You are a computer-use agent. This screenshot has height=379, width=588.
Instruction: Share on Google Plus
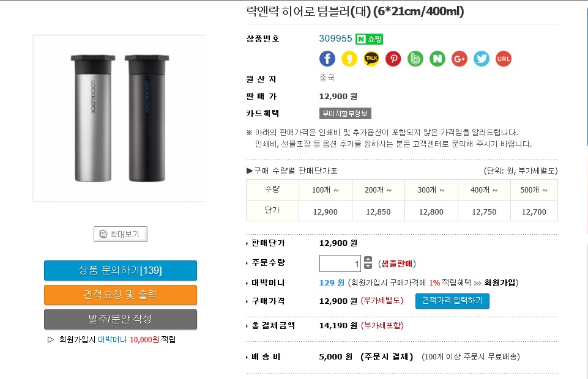(460, 59)
